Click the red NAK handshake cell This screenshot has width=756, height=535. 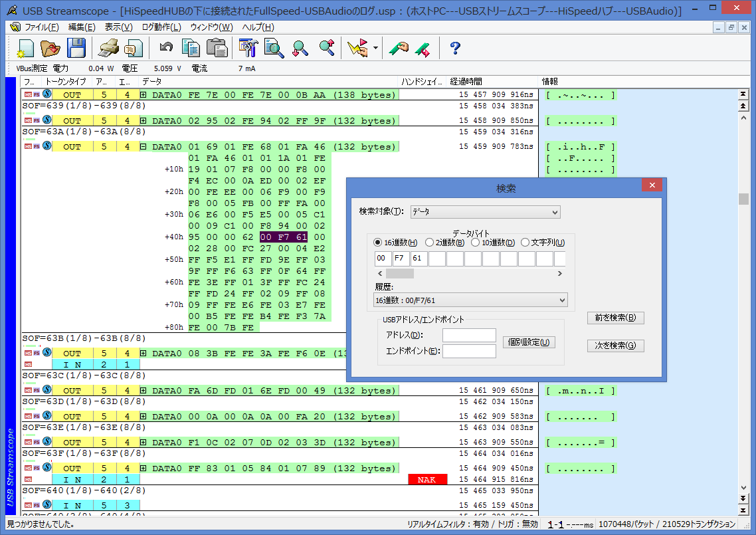tap(427, 480)
